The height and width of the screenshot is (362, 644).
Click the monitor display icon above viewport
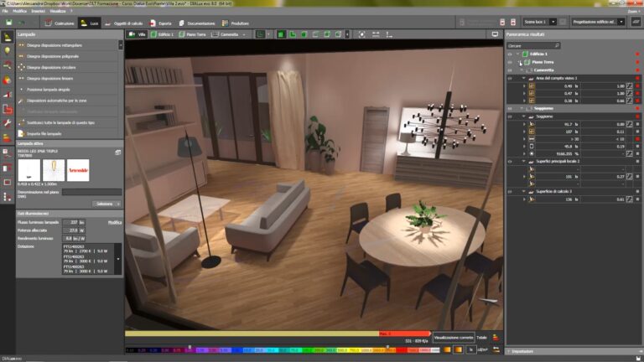(x=495, y=34)
